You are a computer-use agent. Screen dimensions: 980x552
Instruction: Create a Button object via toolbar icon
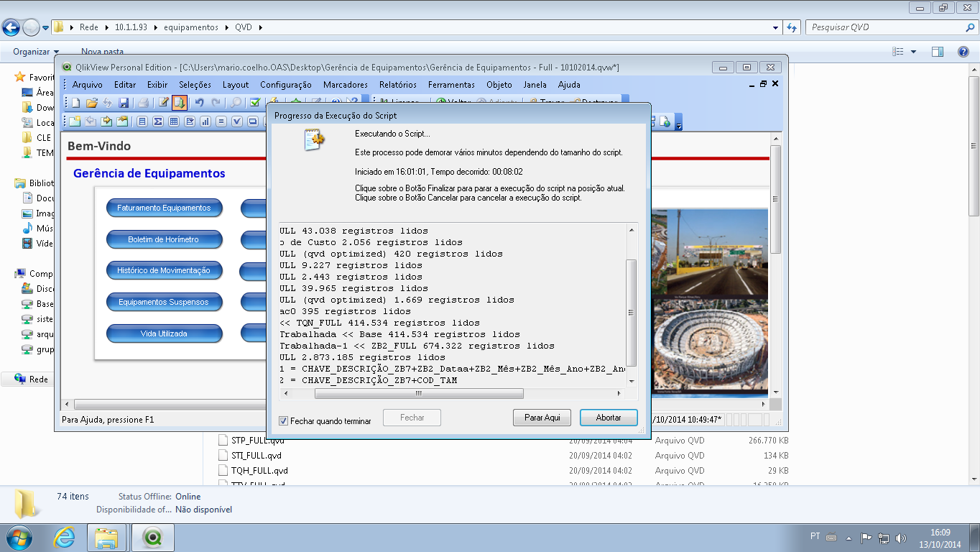click(253, 121)
